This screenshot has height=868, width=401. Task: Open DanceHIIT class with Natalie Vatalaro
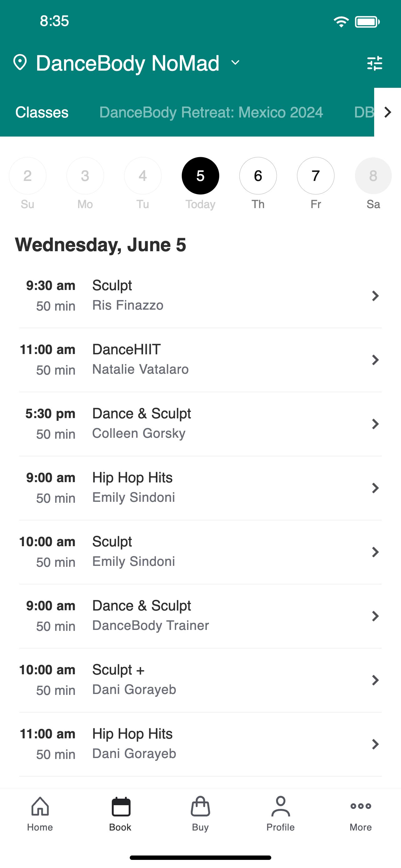tap(200, 360)
